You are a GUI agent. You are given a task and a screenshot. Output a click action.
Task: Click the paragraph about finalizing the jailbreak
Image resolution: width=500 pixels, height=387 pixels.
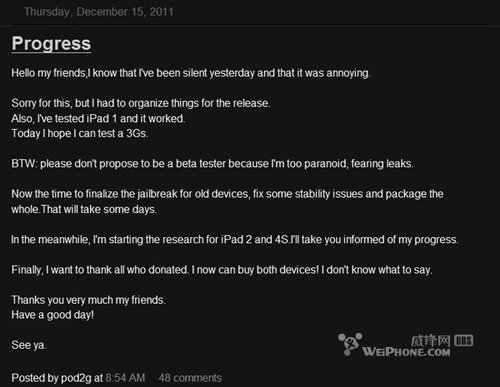tap(227, 201)
